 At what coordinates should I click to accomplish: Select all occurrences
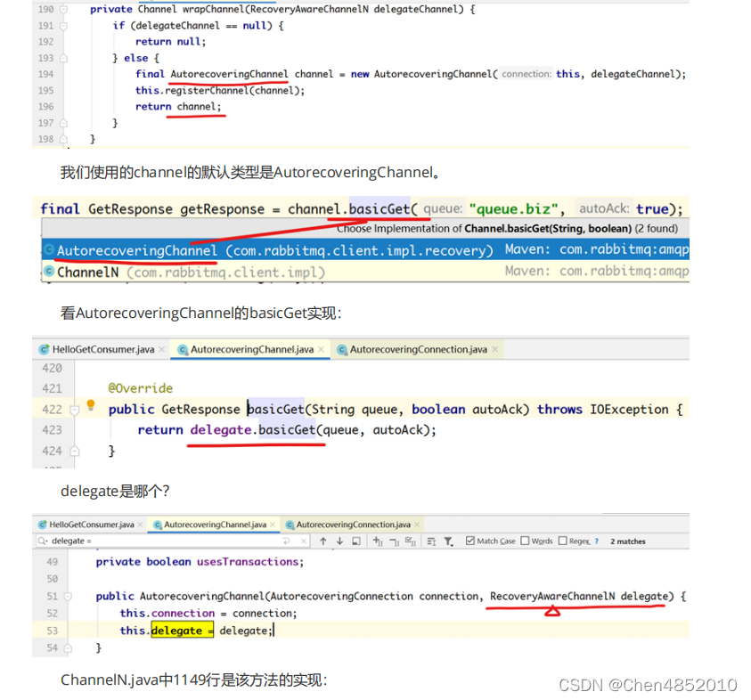[411, 541]
